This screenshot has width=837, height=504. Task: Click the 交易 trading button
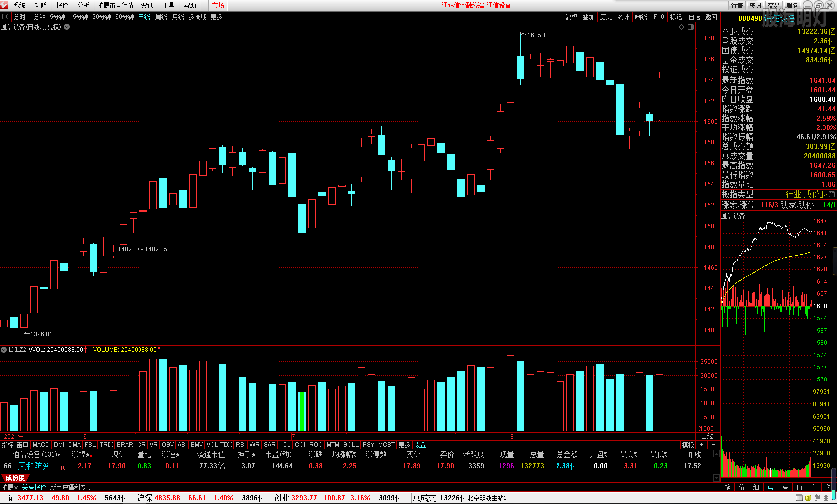point(774,5)
